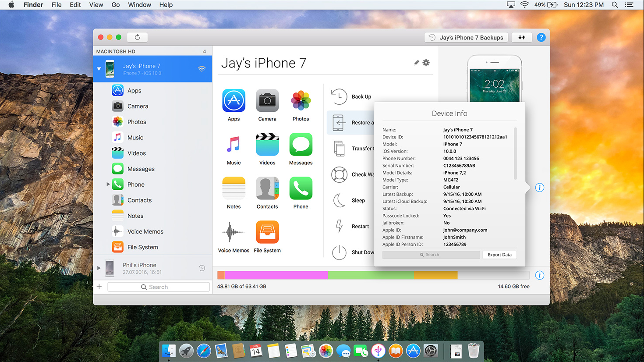Open the Window menu
644x362 pixels.
tap(139, 5)
